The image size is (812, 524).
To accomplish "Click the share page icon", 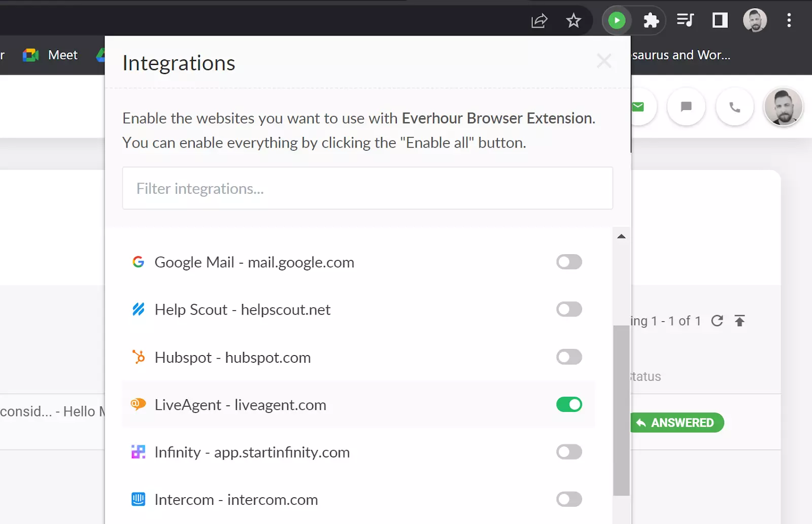I will click(539, 21).
